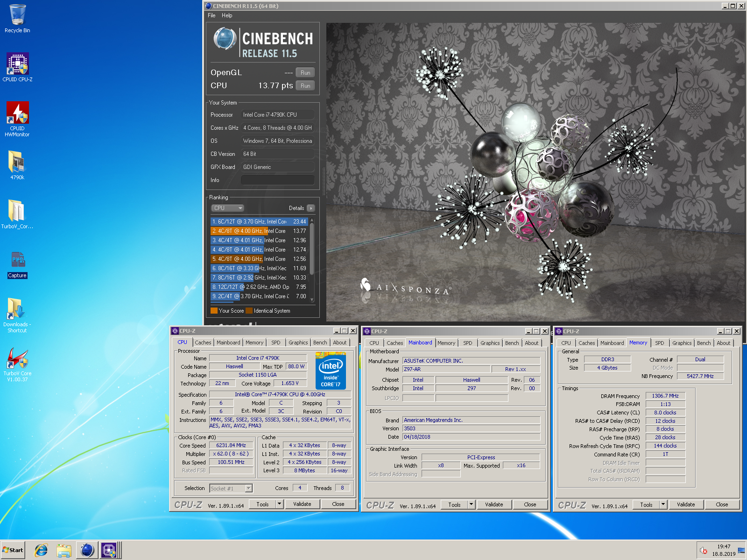Expand ranking Details arrow button
This screenshot has width=747, height=560.
311,208
